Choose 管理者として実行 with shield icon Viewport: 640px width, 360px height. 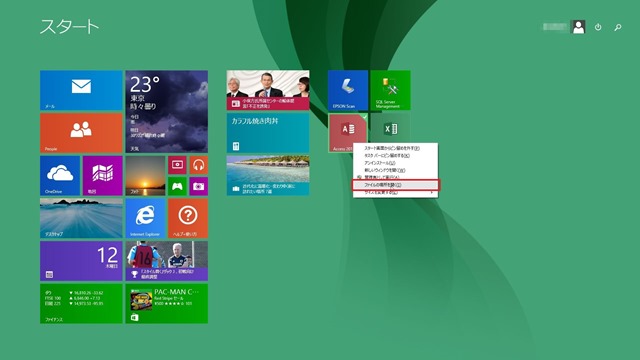(x=395, y=178)
